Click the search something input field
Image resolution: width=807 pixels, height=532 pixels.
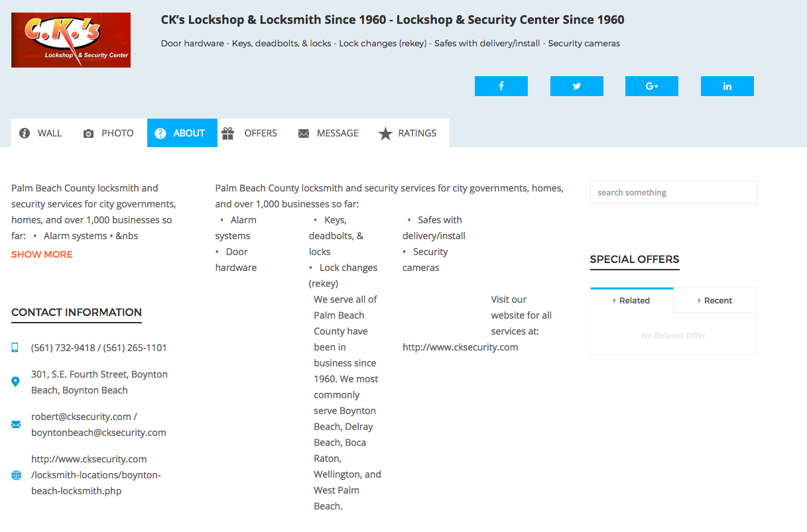(674, 192)
